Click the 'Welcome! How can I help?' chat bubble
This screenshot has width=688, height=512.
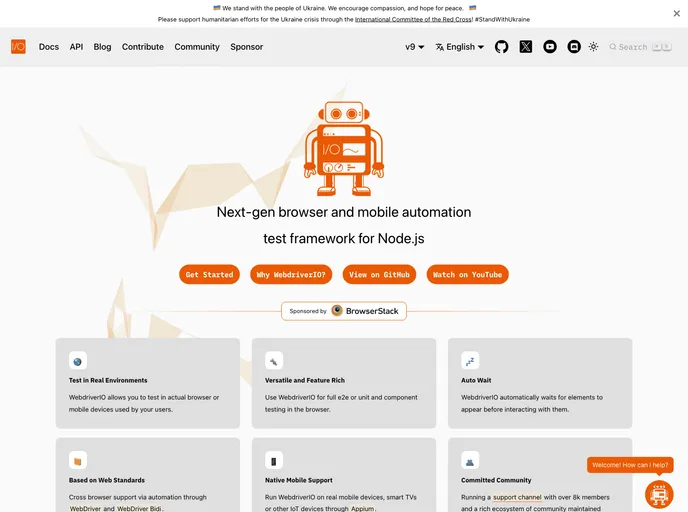[x=630, y=465]
